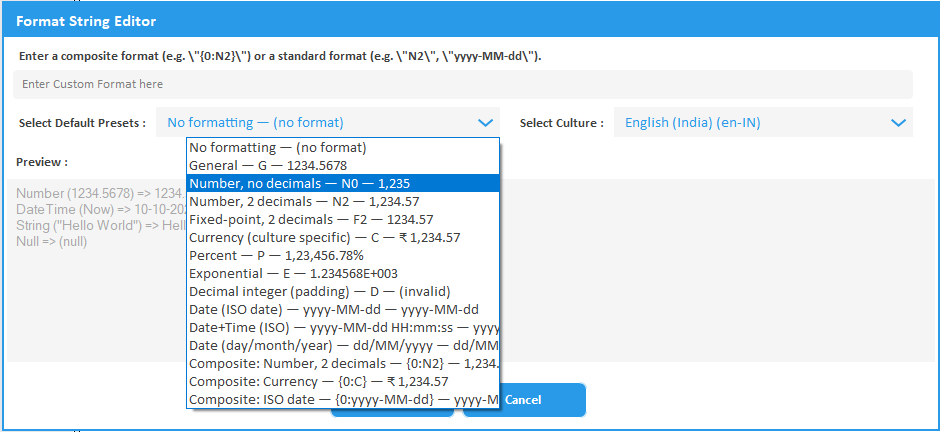Choose 'Date (day/month/year)' preset option

coord(342,345)
